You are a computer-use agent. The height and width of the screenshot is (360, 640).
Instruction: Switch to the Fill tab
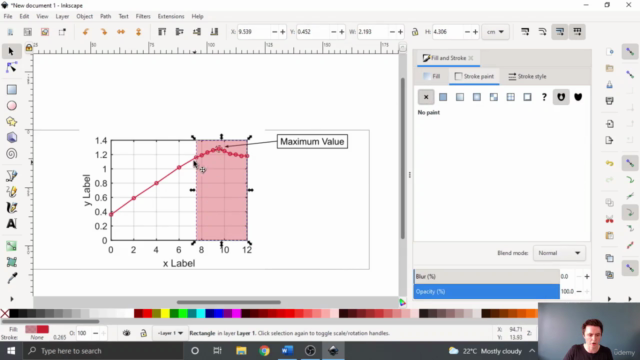point(432,76)
